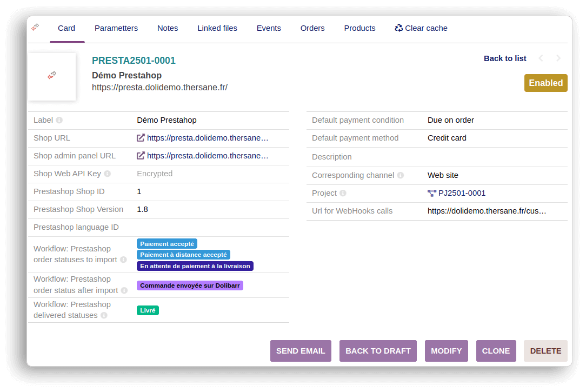Viewport: 586px width, 392px height.
Task: Click the external link icon beside Shop admin panel URL
Action: pos(141,156)
